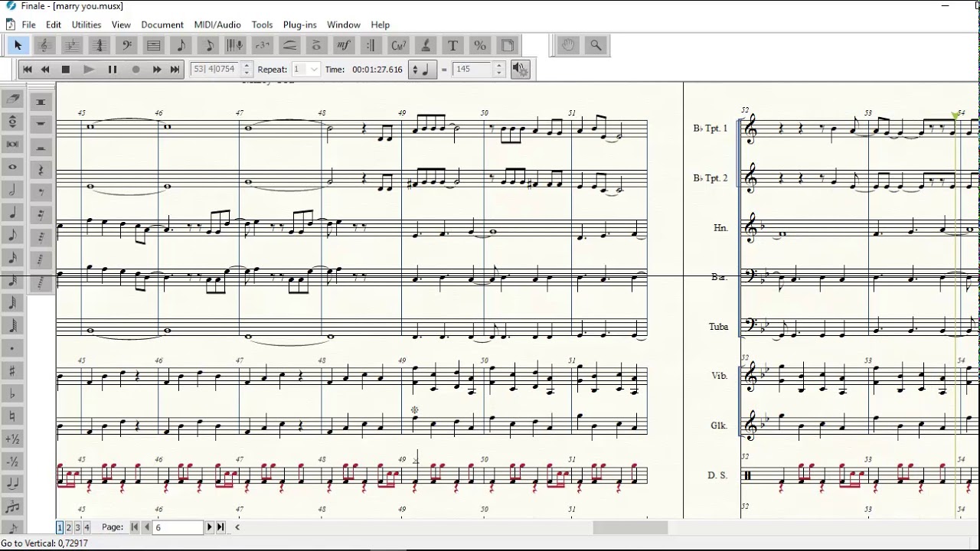Screen dimensions: 980x551
Task: Select the Text tool
Action: [x=452, y=45]
